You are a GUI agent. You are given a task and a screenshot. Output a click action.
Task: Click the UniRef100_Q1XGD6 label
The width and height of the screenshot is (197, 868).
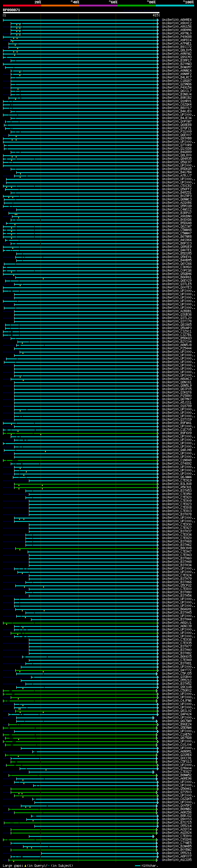(177, 149)
